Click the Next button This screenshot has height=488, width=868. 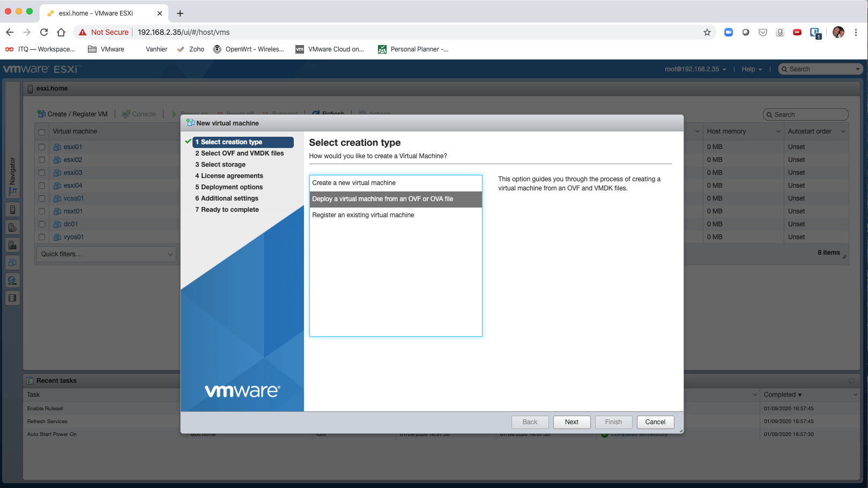tap(572, 422)
